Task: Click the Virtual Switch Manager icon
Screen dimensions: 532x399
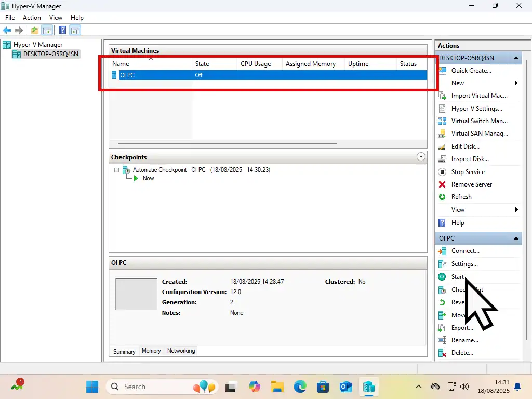Action: coord(442,121)
